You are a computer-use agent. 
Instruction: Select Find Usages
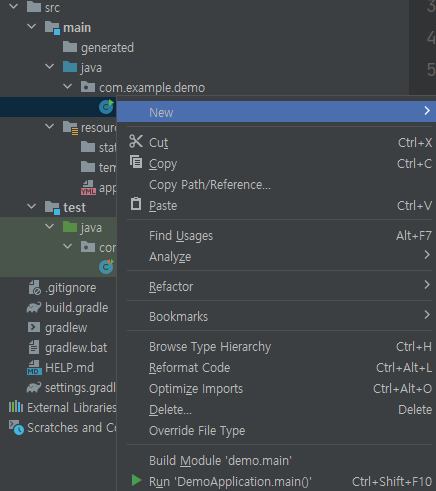click(276, 236)
